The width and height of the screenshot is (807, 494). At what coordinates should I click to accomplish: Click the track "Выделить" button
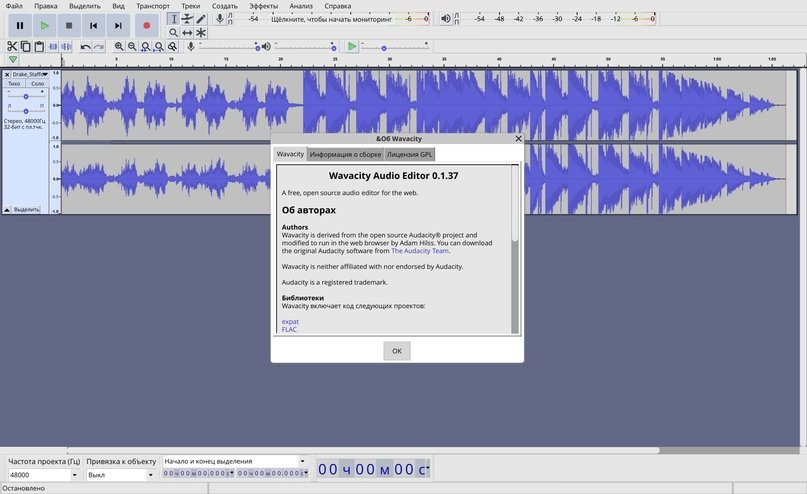coord(26,209)
